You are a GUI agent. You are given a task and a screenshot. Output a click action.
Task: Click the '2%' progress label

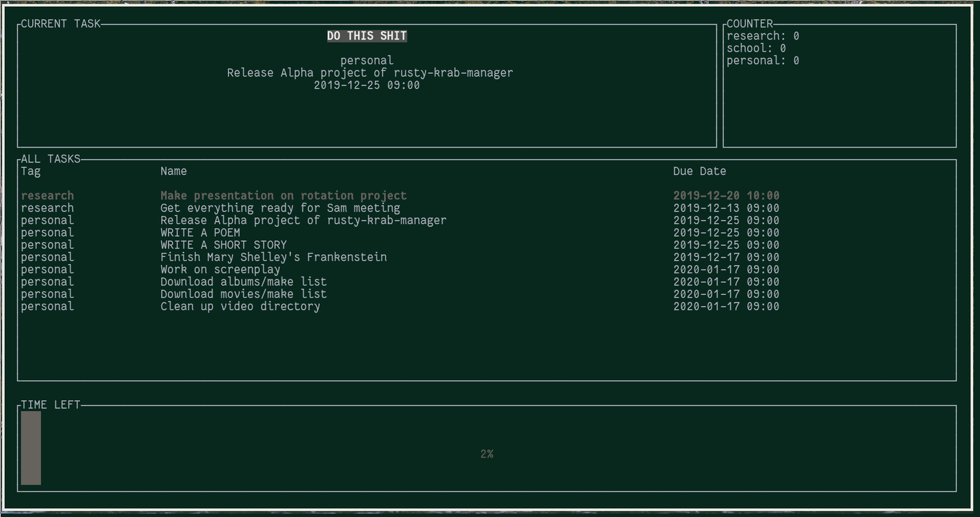(x=487, y=454)
